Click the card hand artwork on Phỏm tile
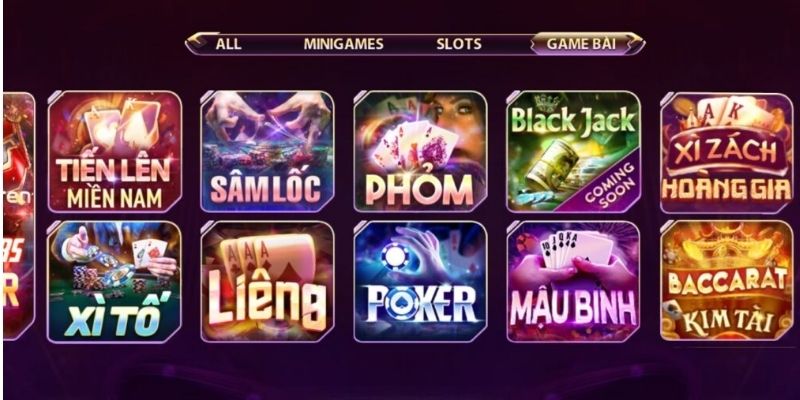This screenshot has height=400, width=800. (416, 145)
